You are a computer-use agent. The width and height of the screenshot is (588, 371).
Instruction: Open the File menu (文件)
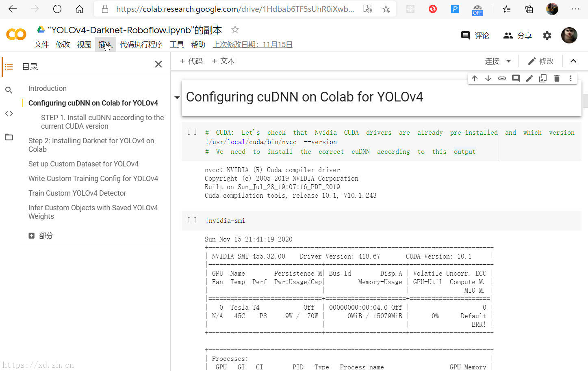tap(42, 45)
